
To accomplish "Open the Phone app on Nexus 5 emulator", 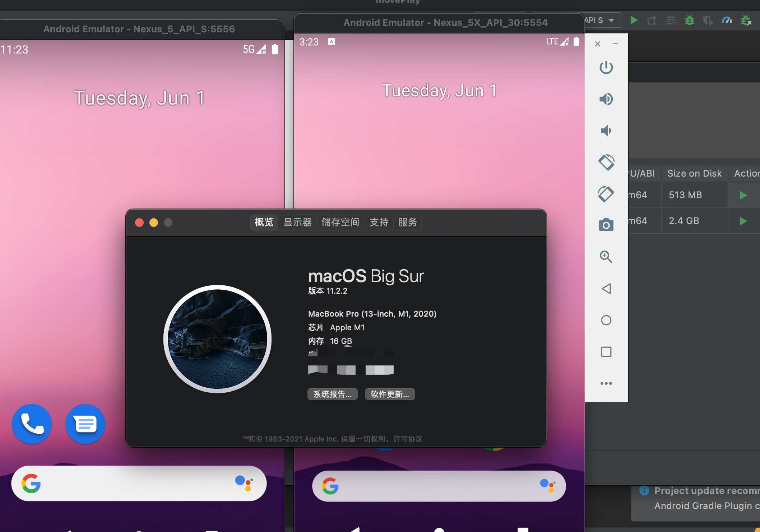I will pos(32,424).
